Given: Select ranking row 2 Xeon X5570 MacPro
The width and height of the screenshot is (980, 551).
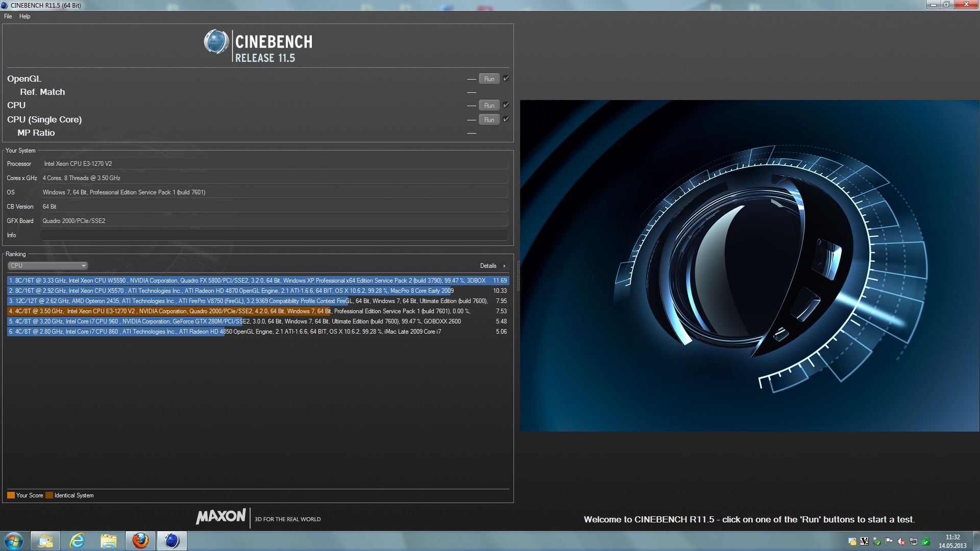Looking at the screenshot, I should click(258, 291).
